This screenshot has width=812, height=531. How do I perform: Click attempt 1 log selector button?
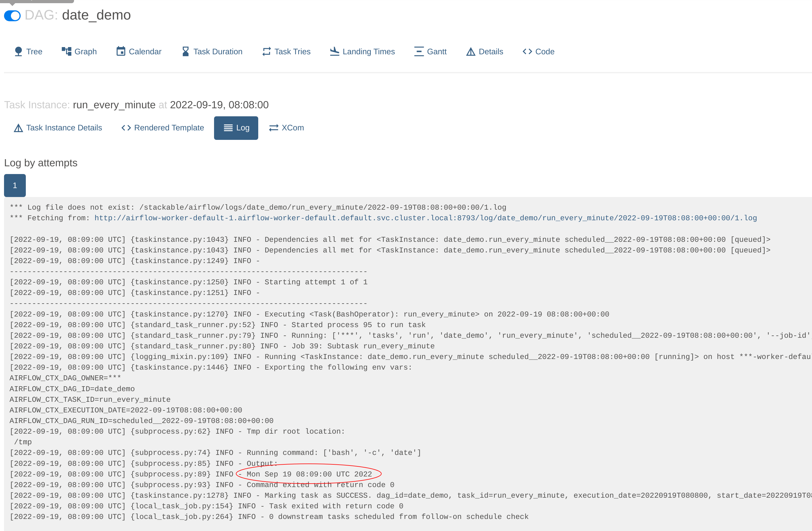tap(15, 185)
